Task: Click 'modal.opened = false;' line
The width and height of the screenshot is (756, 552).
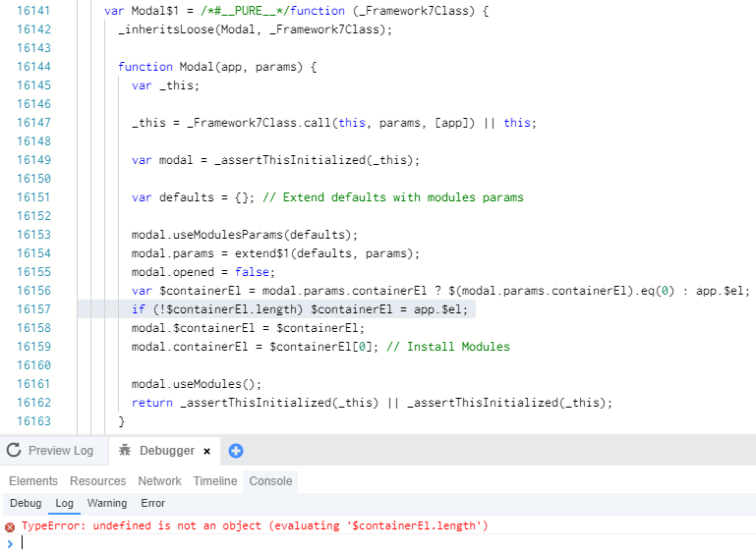Action: click(204, 272)
